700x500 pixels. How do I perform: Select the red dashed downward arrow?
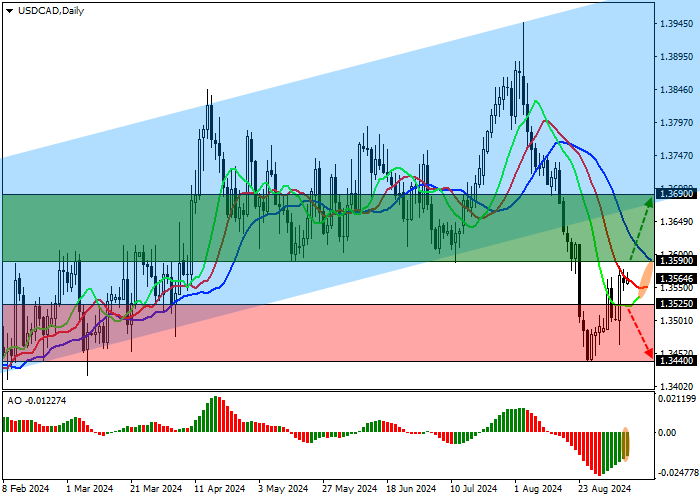point(640,333)
